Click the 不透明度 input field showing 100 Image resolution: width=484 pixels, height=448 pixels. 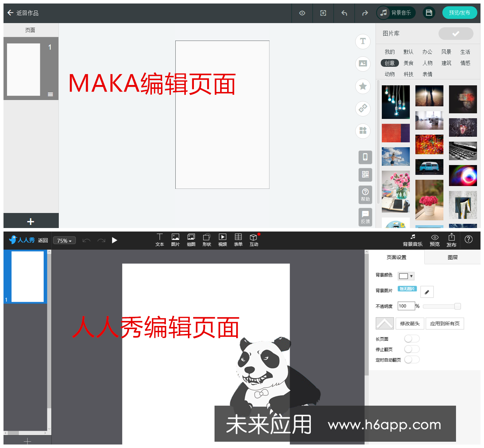[x=406, y=306]
